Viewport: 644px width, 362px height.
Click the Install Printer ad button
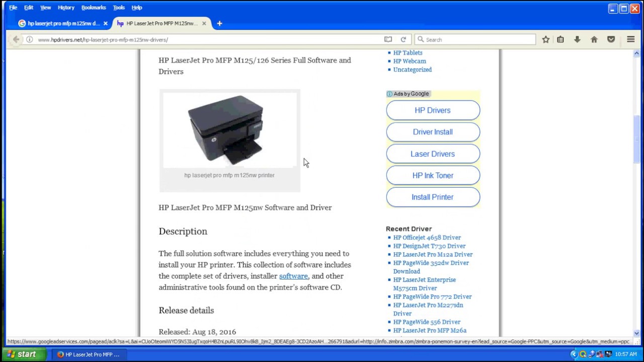[433, 197]
